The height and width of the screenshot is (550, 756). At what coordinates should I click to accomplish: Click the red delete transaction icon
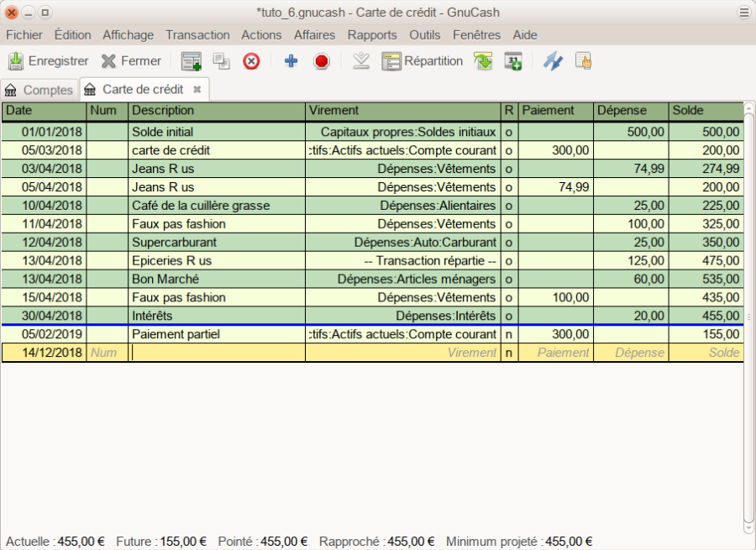[x=251, y=61]
